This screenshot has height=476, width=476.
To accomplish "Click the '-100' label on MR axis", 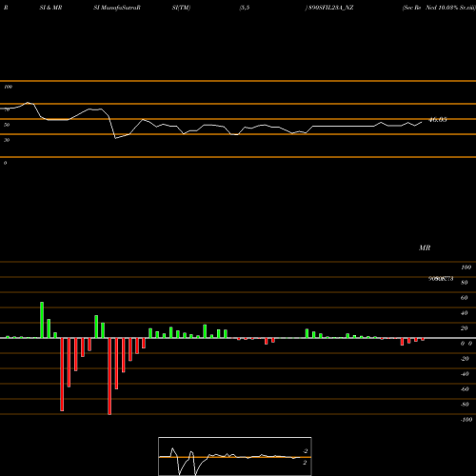I will (x=466, y=420).
